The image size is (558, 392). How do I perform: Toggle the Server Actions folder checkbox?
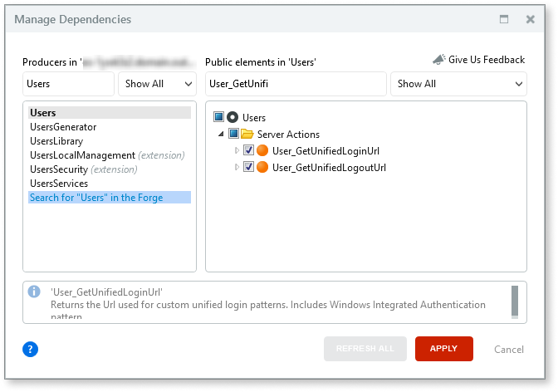pos(233,134)
